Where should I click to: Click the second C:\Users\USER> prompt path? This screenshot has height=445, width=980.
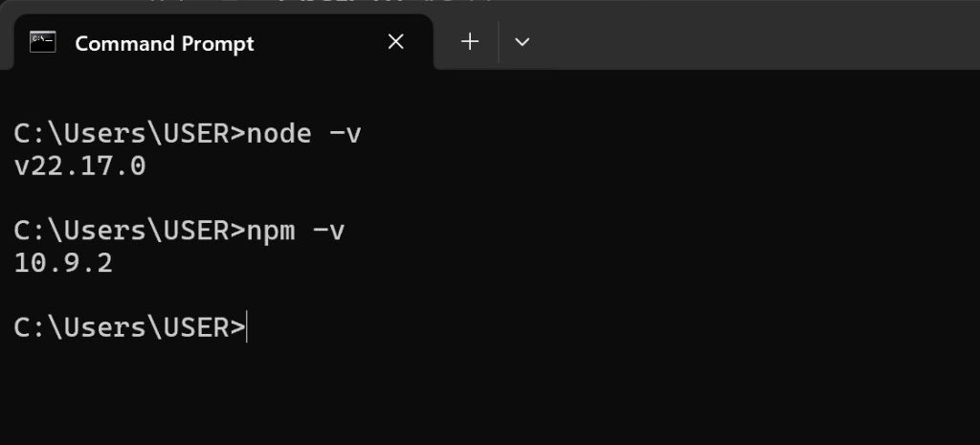point(129,232)
